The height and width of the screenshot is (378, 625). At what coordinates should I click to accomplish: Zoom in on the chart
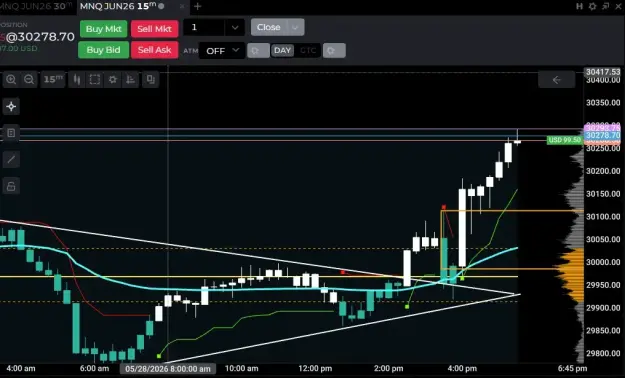pos(11,79)
